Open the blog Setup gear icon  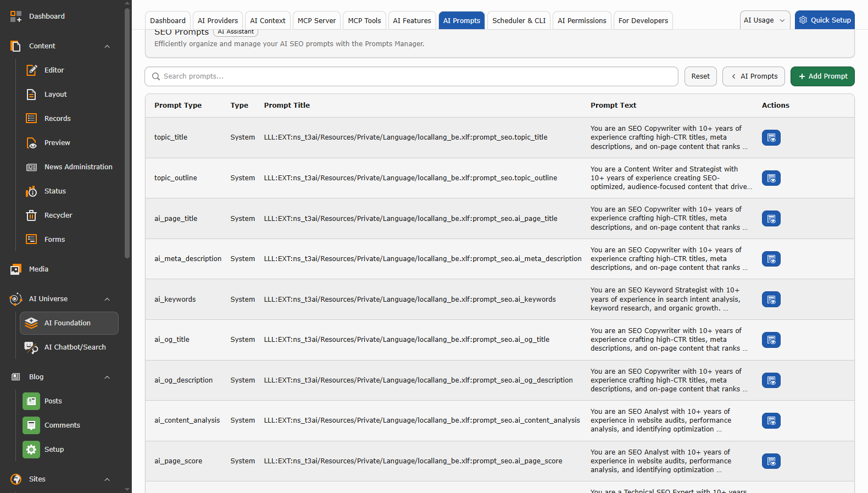click(31, 450)
